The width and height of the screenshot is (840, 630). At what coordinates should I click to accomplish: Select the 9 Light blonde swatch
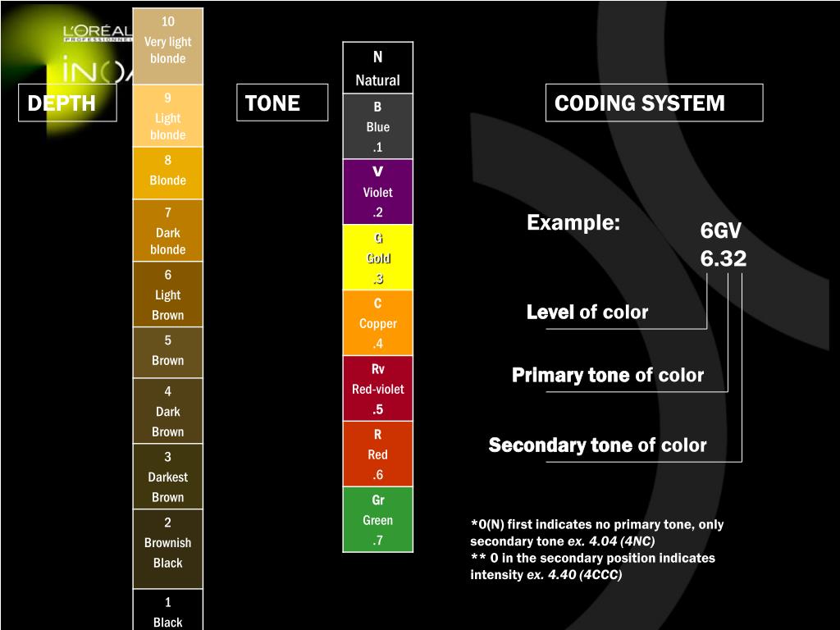coord(167,116)
